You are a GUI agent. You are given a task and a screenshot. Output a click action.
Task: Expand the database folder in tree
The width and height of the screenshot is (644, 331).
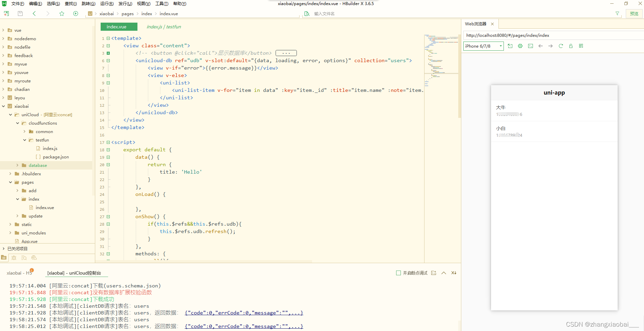coord(18,165)
